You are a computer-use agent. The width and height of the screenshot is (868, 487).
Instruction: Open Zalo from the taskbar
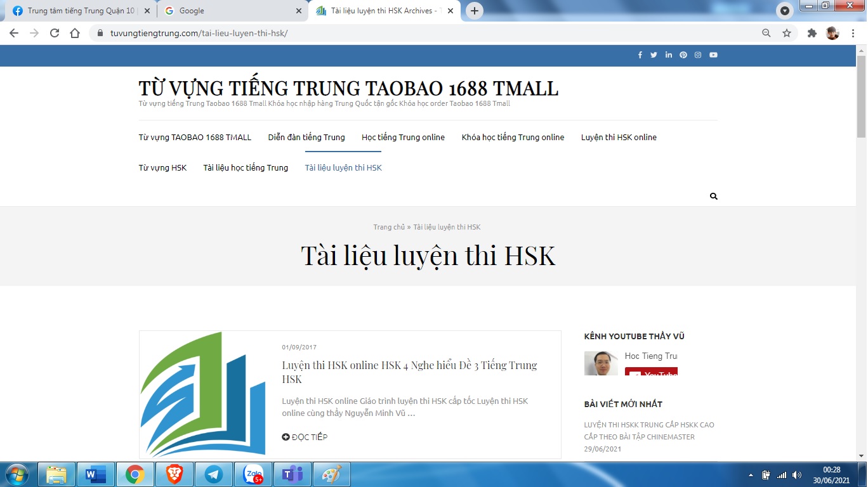pos(253,474)
